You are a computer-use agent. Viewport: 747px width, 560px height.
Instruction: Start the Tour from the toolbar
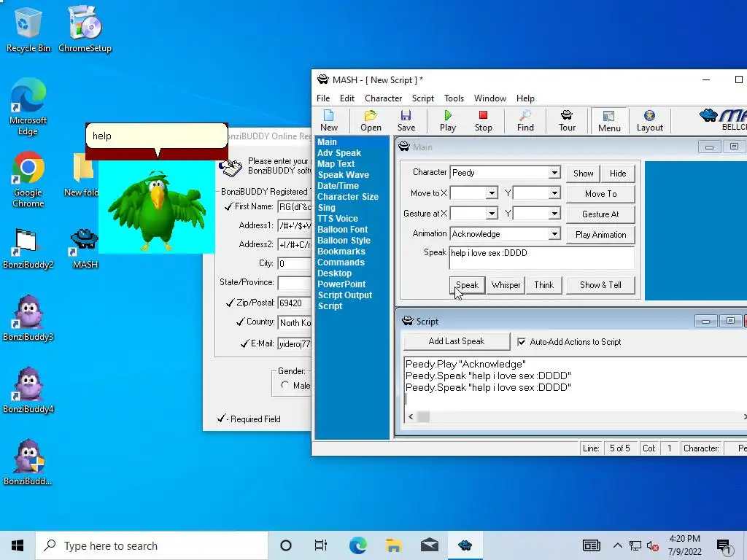tap(567, 121)
